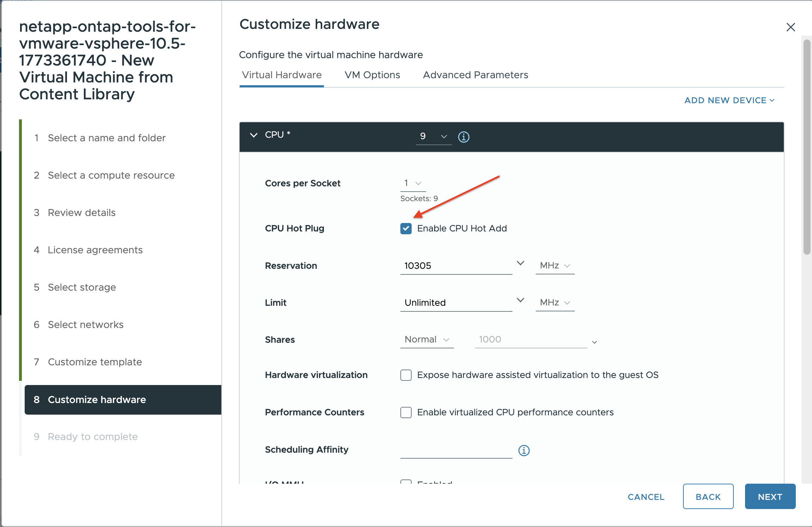Switch to the VM Options tab
Screen dimensions: 812x527
[x=372, y=75]
